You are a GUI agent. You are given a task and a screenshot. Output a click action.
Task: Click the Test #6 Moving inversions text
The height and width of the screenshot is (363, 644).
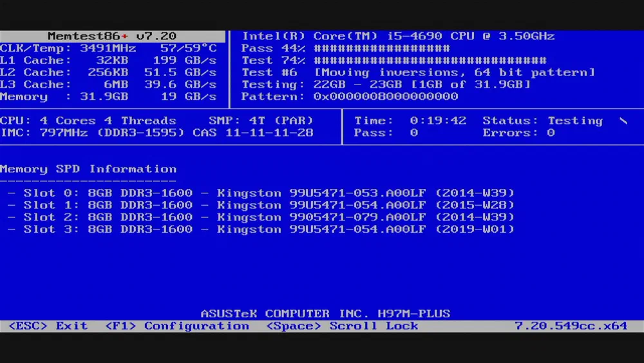pos(418,72)
